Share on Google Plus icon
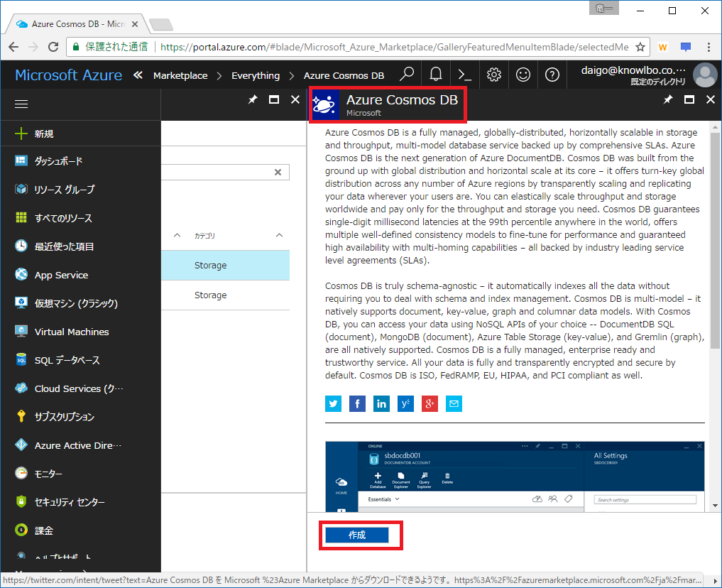722x588 pixels. tap(430, 404)
